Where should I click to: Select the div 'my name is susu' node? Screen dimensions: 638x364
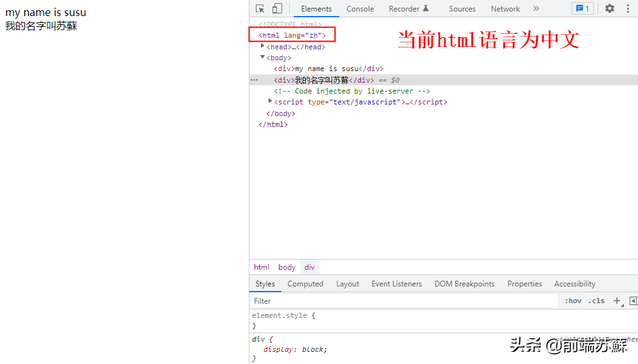pos(329,69)
